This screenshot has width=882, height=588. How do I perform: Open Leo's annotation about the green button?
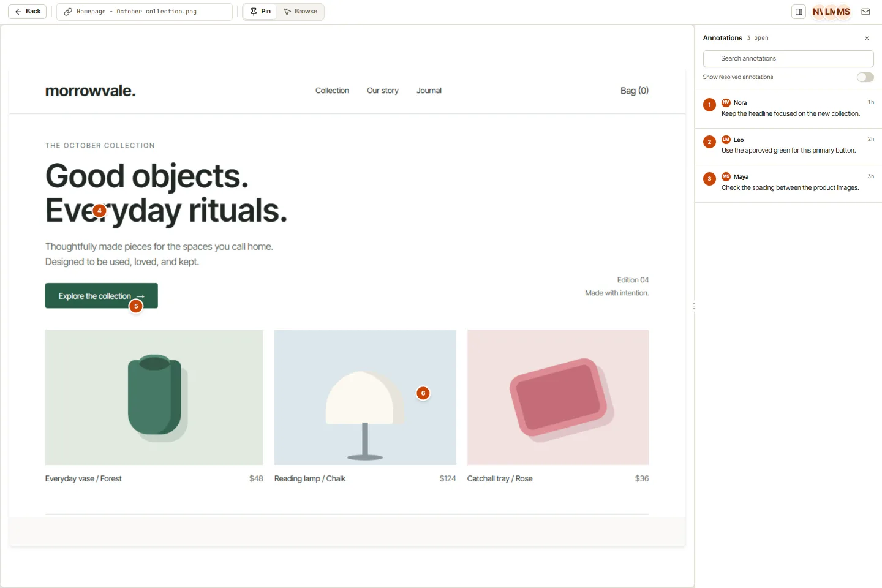point(788,146)
